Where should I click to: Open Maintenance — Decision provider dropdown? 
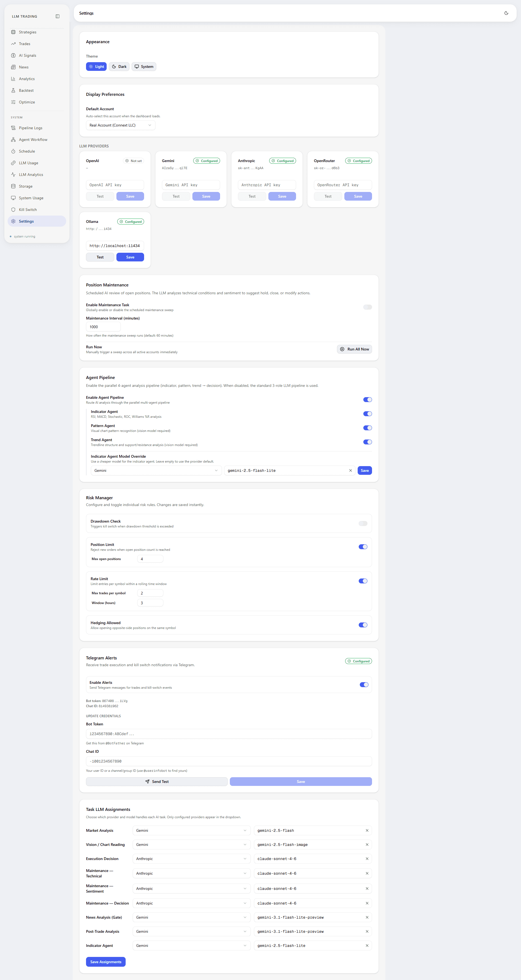tap(191, 903)
